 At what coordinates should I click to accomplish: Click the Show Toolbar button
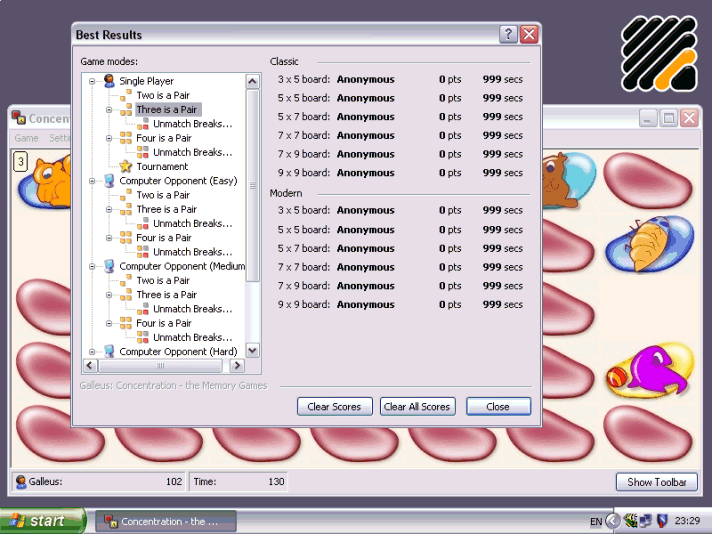click(656, 482)
